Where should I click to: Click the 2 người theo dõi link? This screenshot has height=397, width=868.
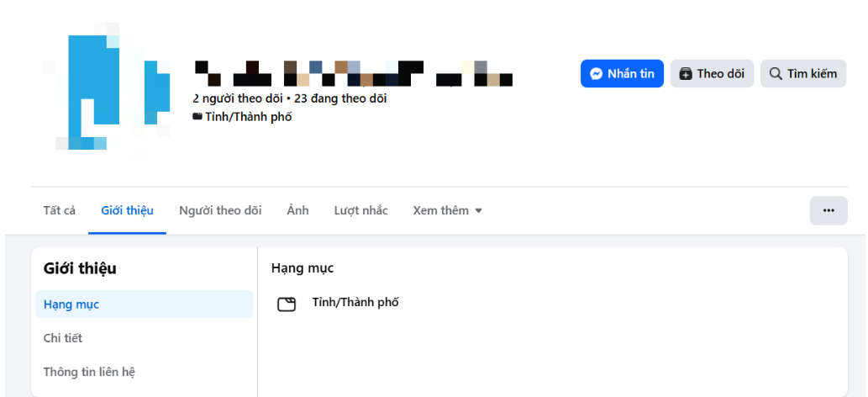[238, 98]
